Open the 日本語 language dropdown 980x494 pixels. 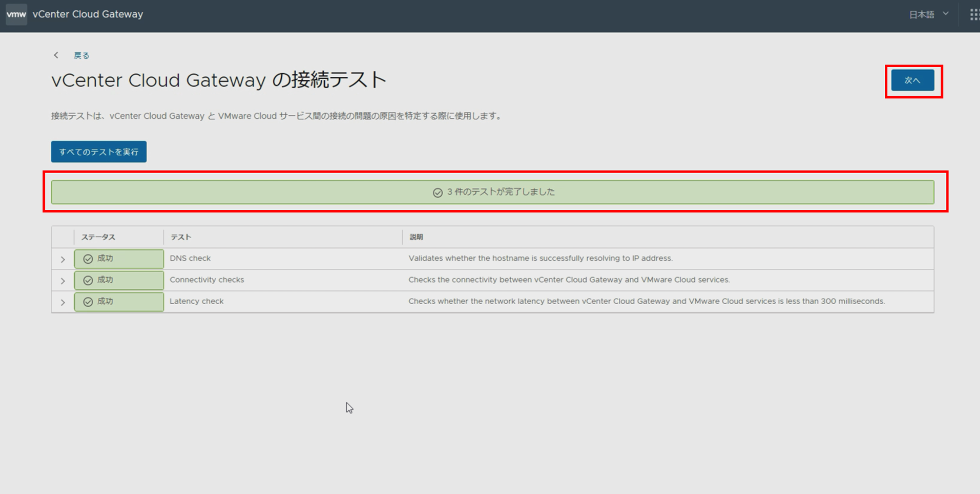pyautogui.click(x=928, y=15)
